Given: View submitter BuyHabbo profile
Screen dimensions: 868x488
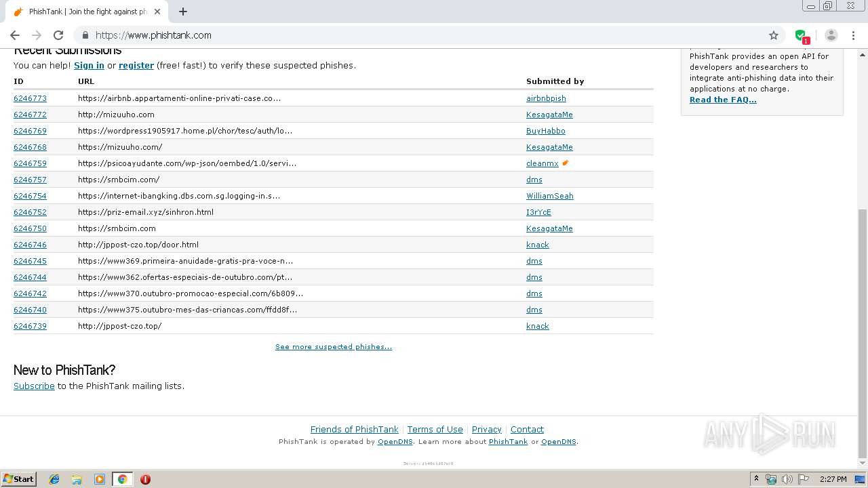Looking at the screenshot, I should coord(545,131).
